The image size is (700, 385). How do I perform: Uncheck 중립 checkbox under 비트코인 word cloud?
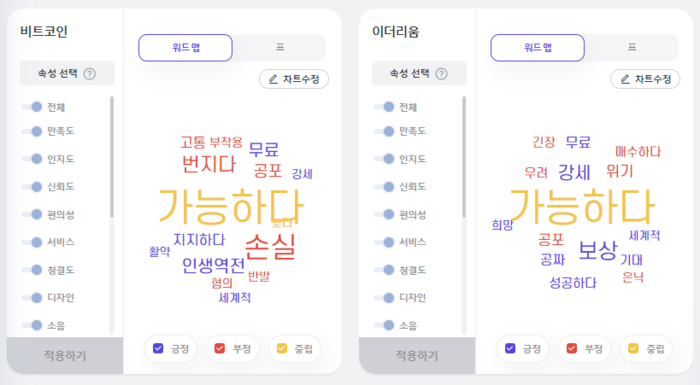coord(282,348)
